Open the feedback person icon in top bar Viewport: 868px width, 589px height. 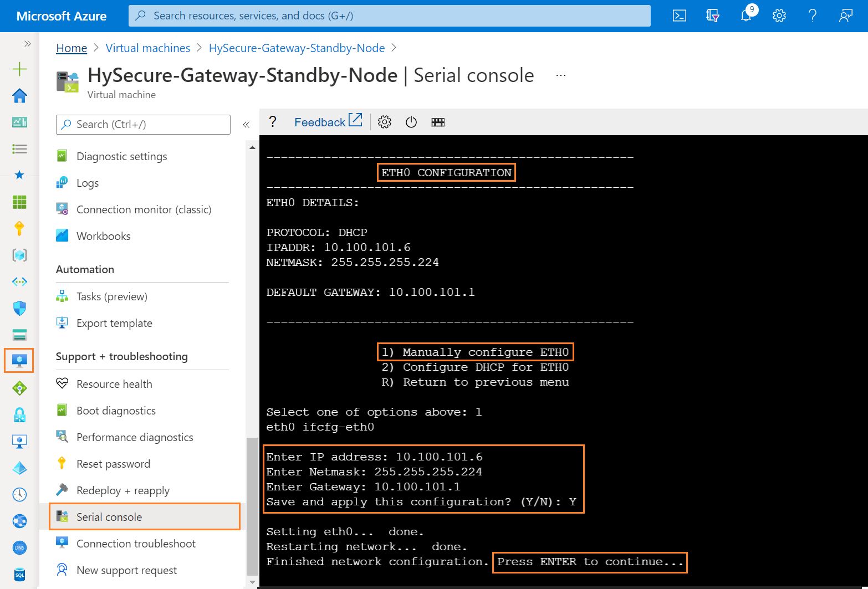846,16
